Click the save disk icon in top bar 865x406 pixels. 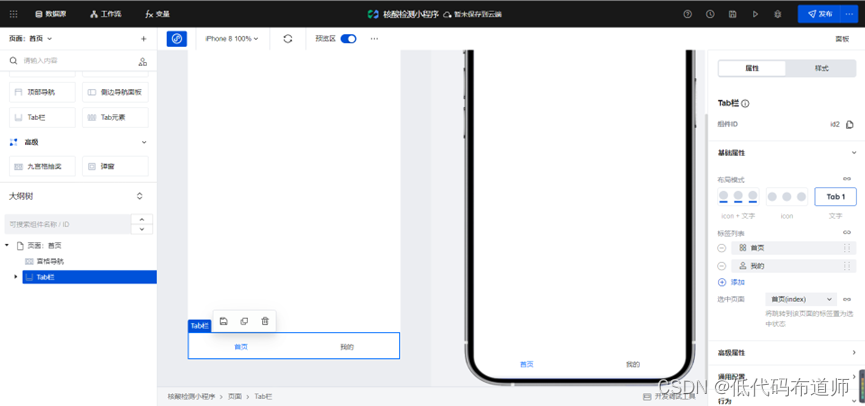[733, 14]
